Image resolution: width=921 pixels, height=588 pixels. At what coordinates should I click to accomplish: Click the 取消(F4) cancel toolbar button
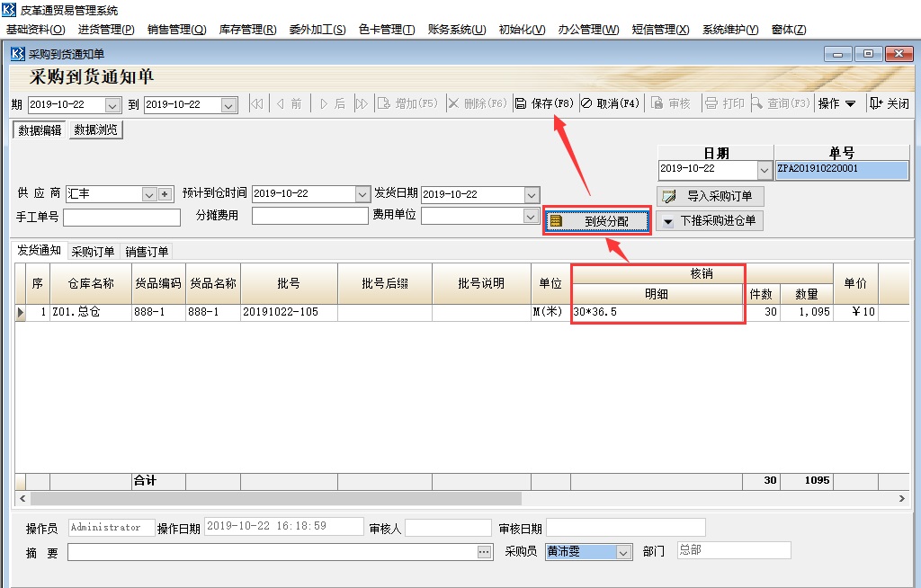click(611, 103)
